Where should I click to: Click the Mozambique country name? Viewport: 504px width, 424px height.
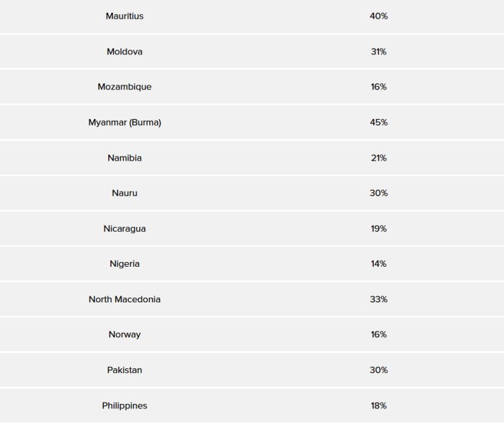tap(124, 87)
